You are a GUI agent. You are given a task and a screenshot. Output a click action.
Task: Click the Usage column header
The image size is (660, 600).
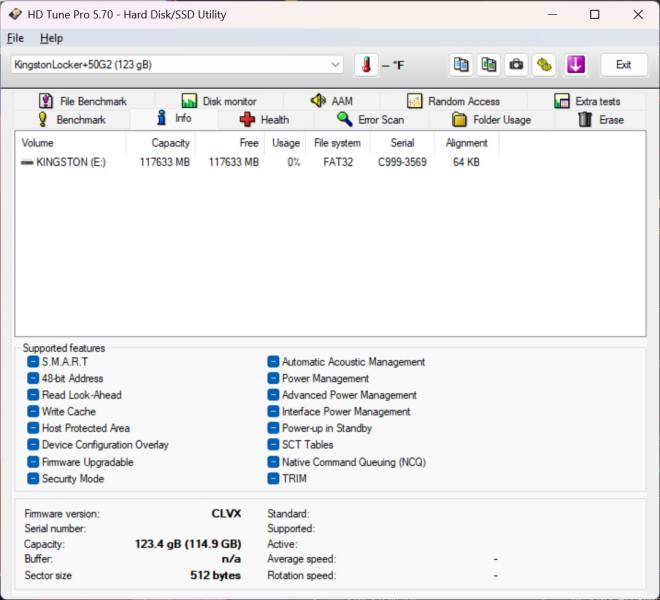[x=285, y=143]
